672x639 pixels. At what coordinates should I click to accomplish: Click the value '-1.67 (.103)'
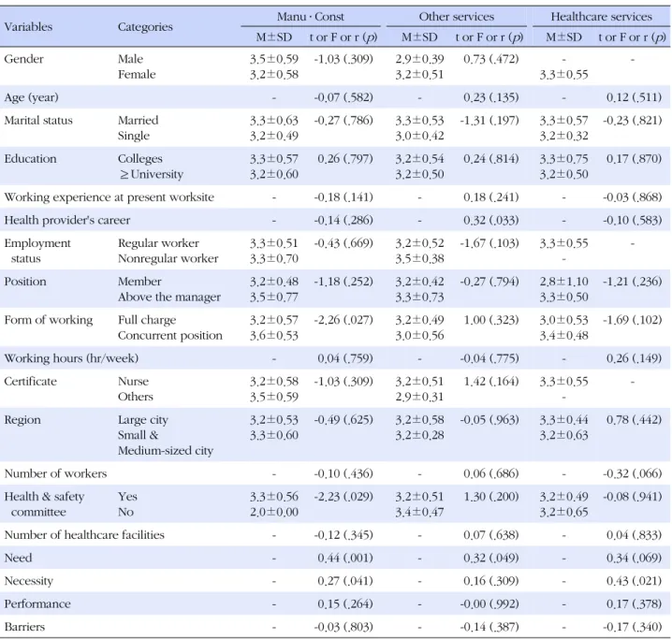(x=489, y=243)
